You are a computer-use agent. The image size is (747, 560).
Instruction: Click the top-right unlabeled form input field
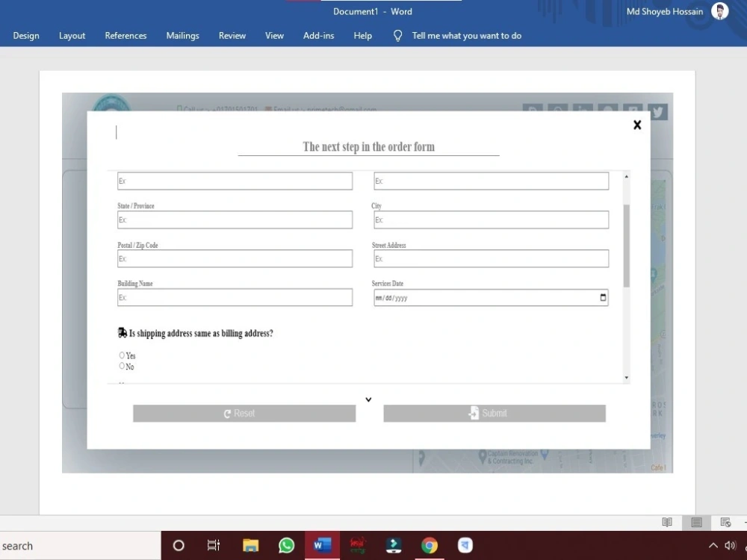[492, 181]
